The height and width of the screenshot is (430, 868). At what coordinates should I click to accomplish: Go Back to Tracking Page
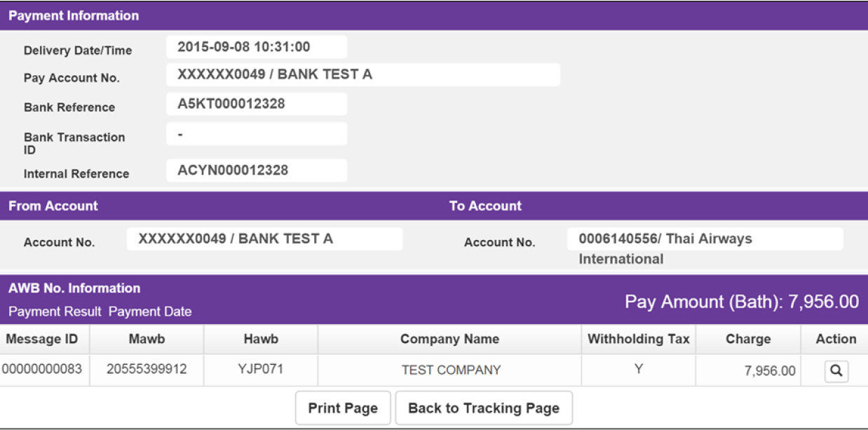tap(484, 408)
